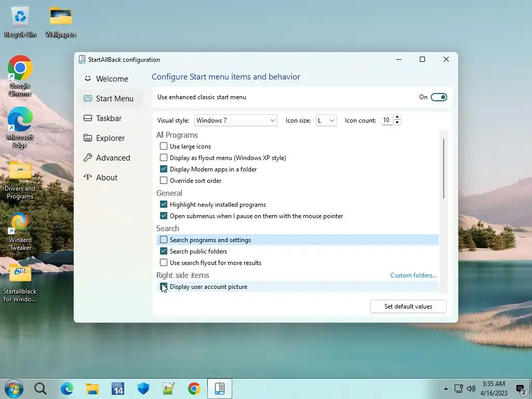Viewport: 532px width, 399px height.
Task: Select Winaero Tweaker desktop shortcut
Action: 20,231
